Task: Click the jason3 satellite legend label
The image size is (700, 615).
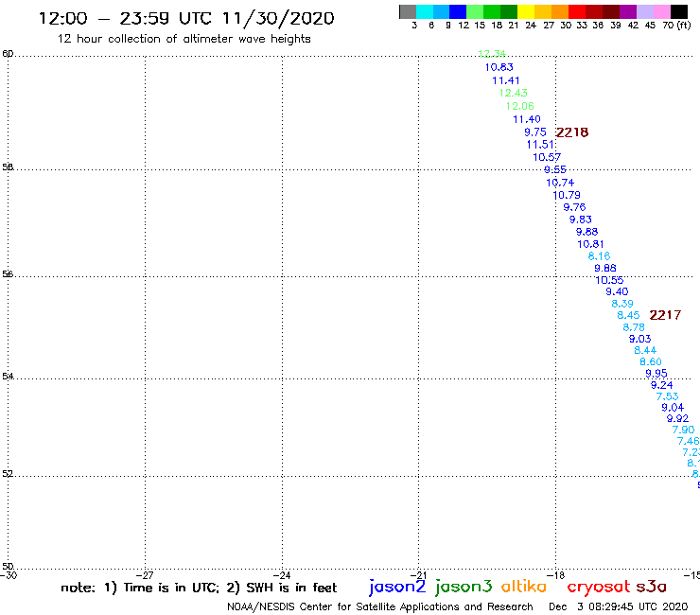Action: (x=464, y=587)
